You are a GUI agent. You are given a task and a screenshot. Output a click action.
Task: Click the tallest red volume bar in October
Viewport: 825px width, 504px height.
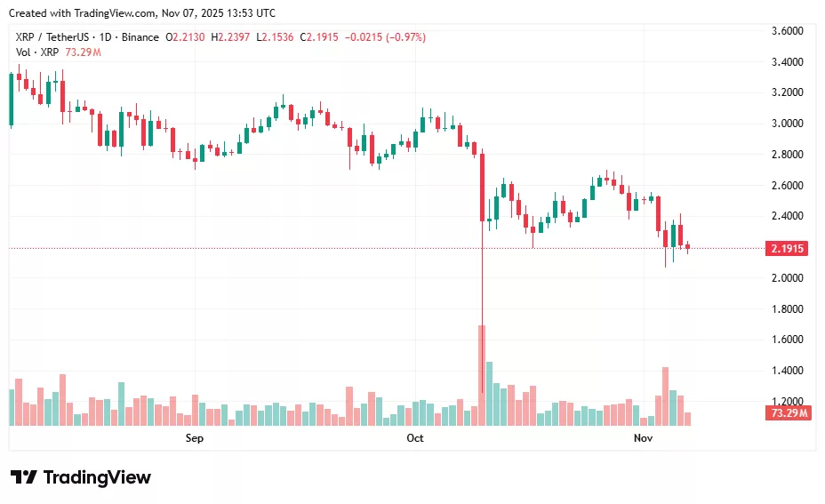click(482, 375)
